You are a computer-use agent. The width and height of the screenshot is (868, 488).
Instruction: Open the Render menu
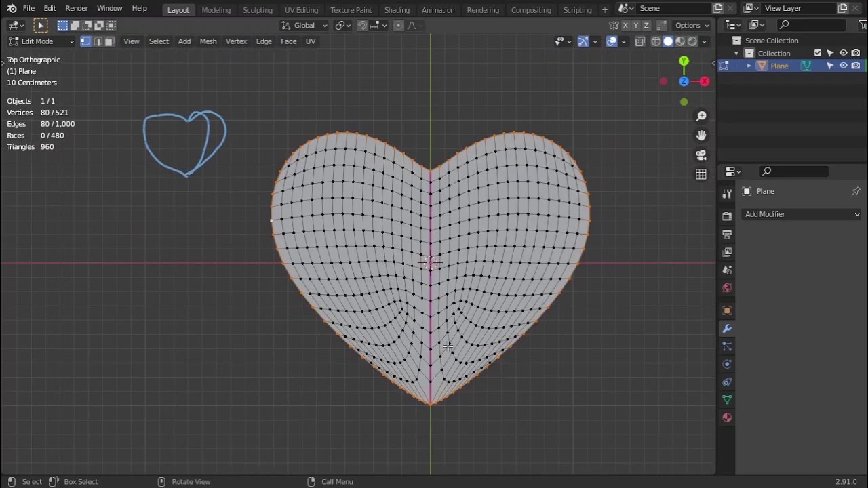pos(76,8)
